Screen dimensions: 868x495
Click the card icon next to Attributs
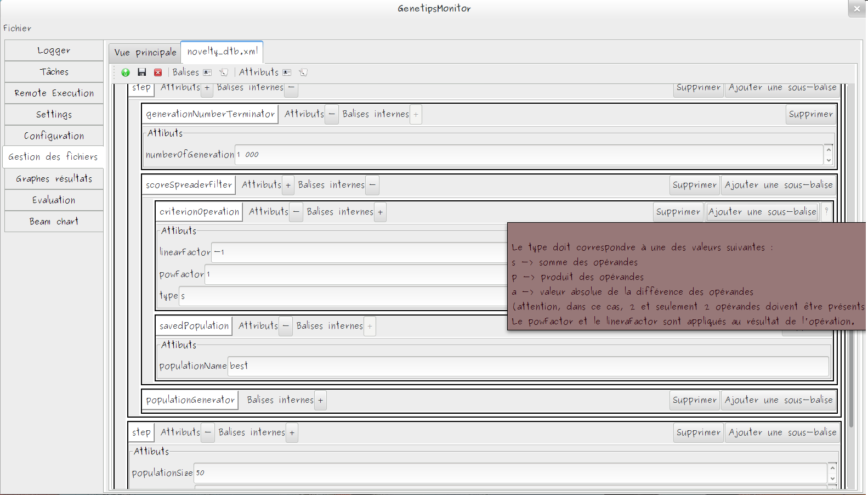point(287,72)
